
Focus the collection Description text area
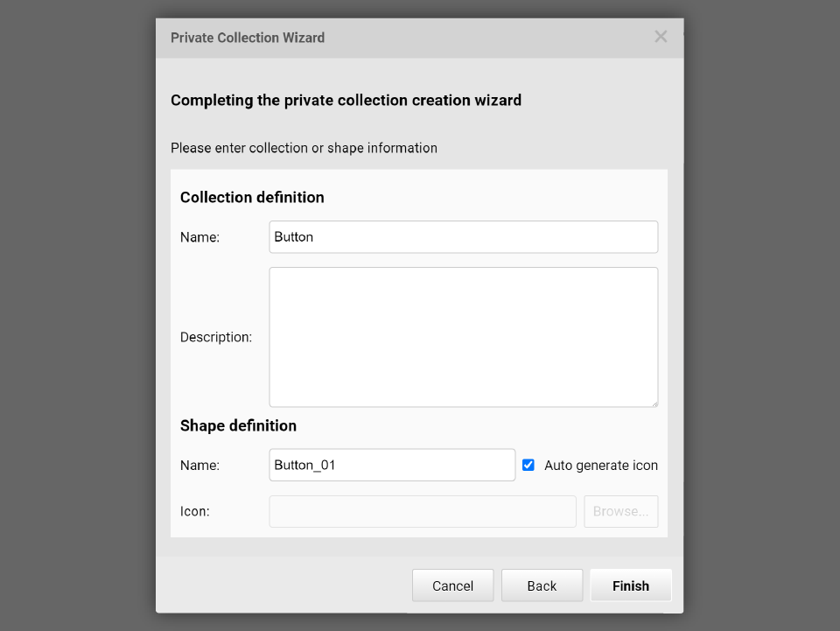(x=463, y=337)
